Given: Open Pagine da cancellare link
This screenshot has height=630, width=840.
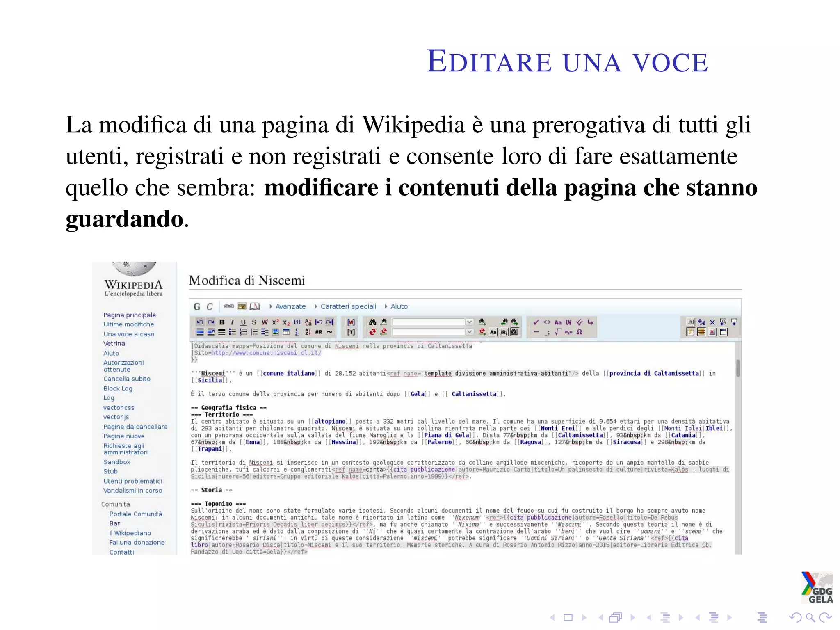Looking at the screenshot, I should point(135,427).
